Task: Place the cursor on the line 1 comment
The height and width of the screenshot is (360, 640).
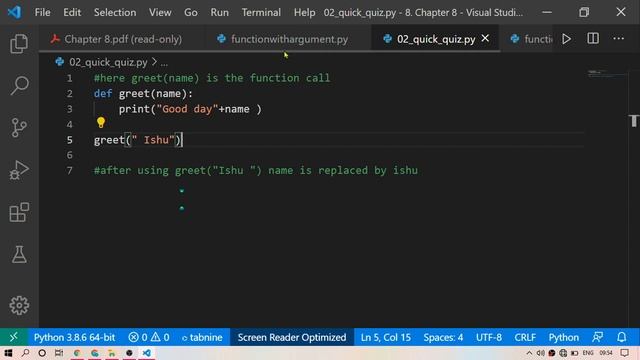Action: (212, 78)
